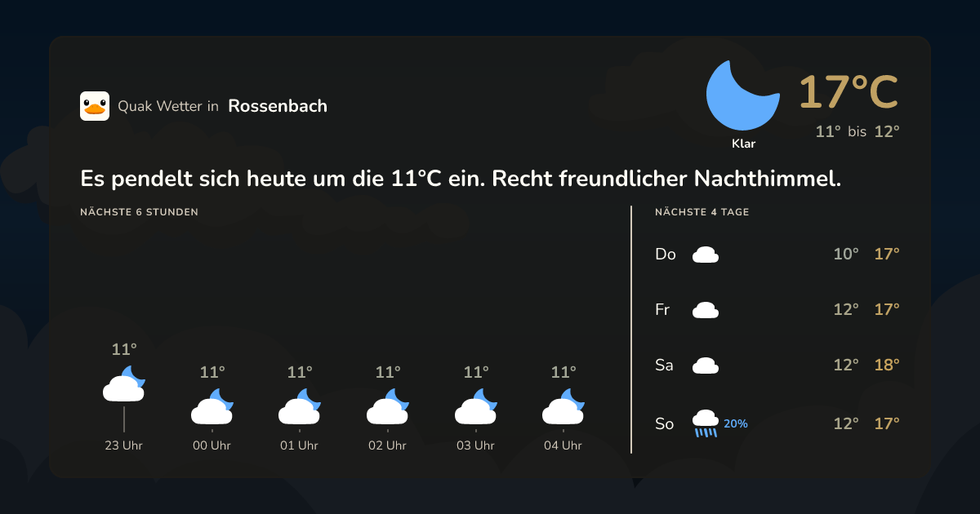
Task: Click the 11° value above 04 Uhr
Action: 563,373
